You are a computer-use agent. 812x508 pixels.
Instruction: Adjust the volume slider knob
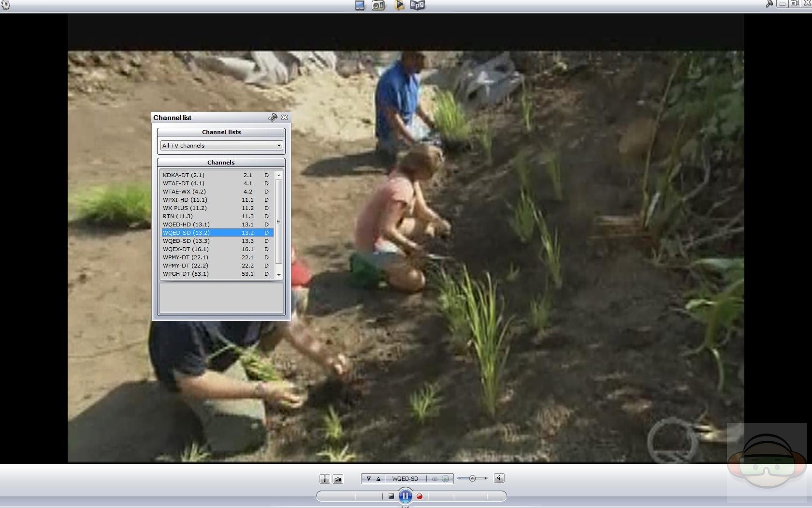[x=472, y=478]
